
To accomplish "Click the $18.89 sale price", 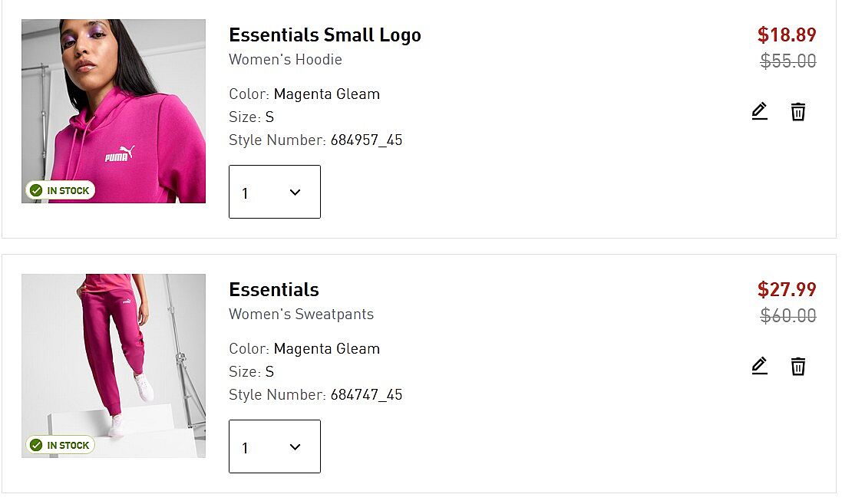I will (x=787, y=35).
